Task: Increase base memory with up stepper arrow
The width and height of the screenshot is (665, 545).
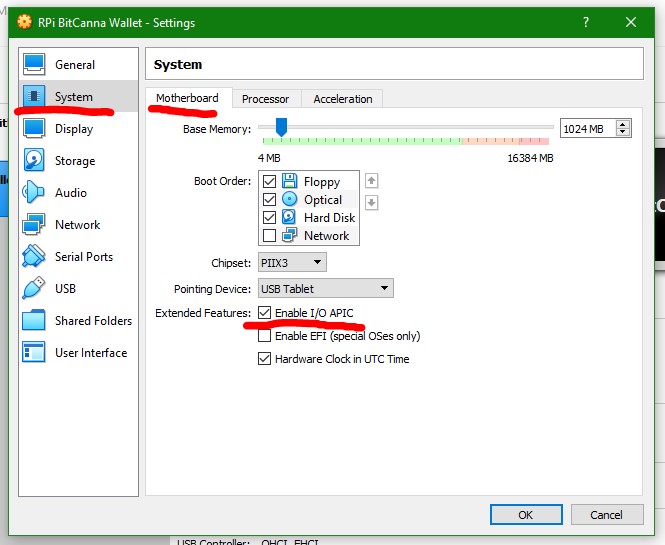Action: tap(623, 125)
